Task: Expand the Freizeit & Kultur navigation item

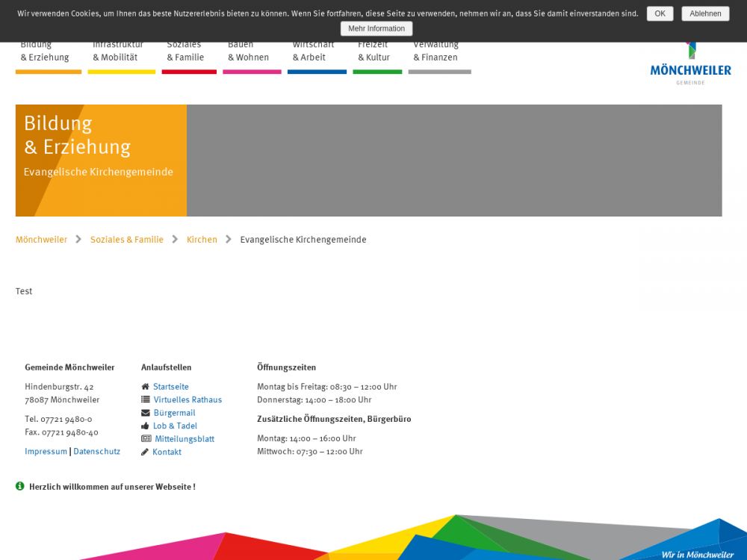Action: [373, 53]
